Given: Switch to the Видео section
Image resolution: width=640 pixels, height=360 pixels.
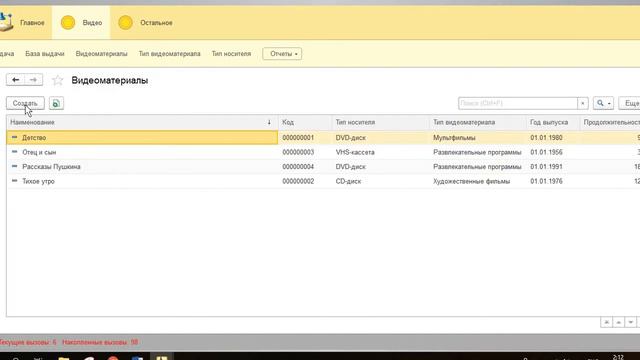Looking at the screenshot, I should (81, 23).
